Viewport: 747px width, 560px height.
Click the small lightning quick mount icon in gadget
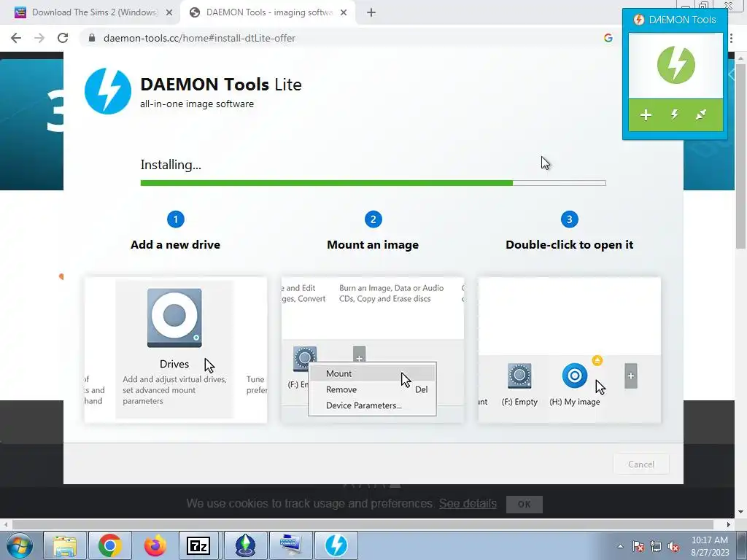coord(675,114)
